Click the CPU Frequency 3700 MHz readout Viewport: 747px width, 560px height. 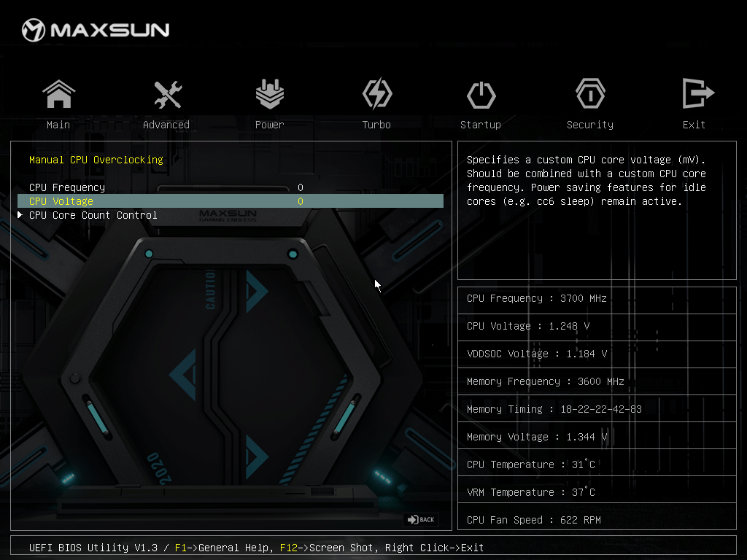click(537, 298)
